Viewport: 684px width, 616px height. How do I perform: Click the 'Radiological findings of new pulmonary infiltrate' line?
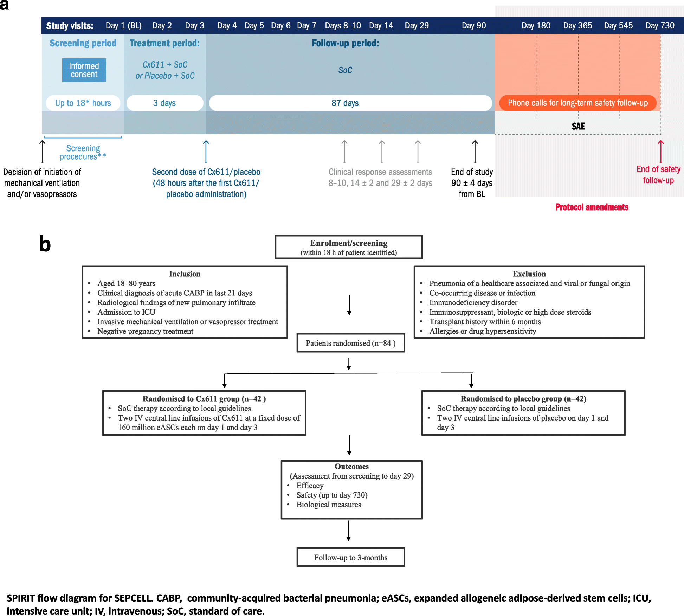click(176, 302)
